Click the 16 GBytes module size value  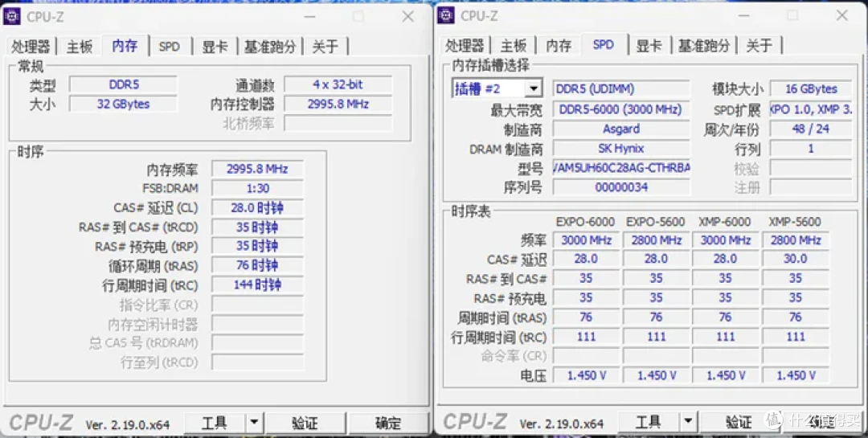[x=811, y=88]
